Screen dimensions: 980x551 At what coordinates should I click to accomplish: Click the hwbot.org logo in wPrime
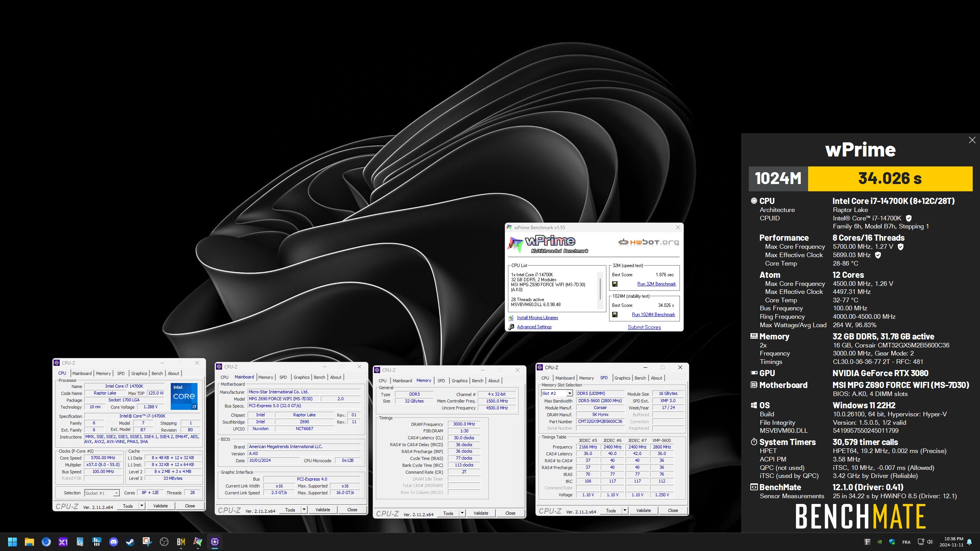pos(648,242)
